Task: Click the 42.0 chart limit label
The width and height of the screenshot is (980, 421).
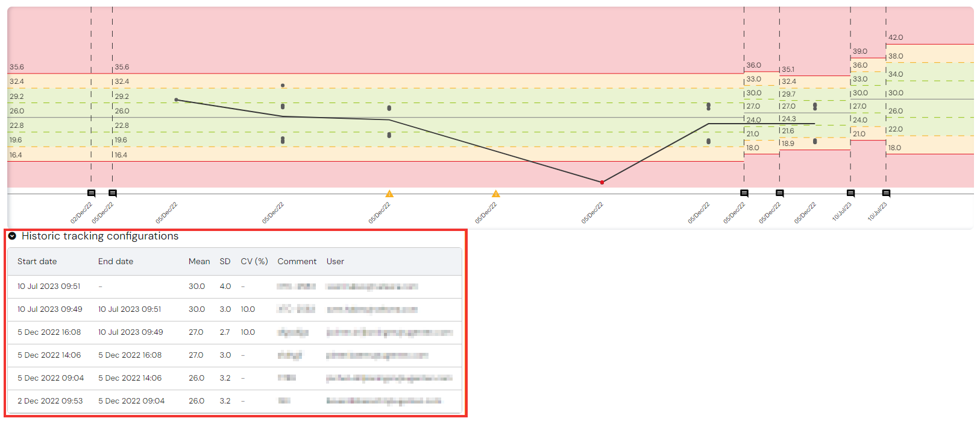Action: (x=896, y=37)
